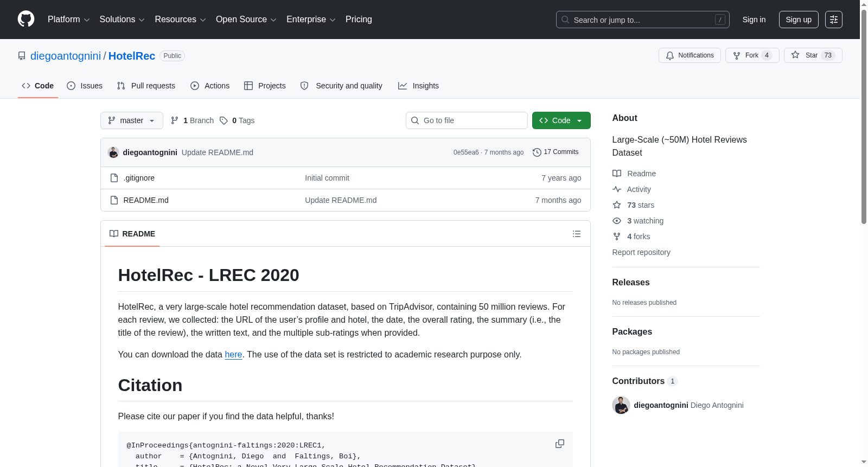Click the fork icon beside 4 forks
Screen dimensions: 868x467
tap(617, 236)
